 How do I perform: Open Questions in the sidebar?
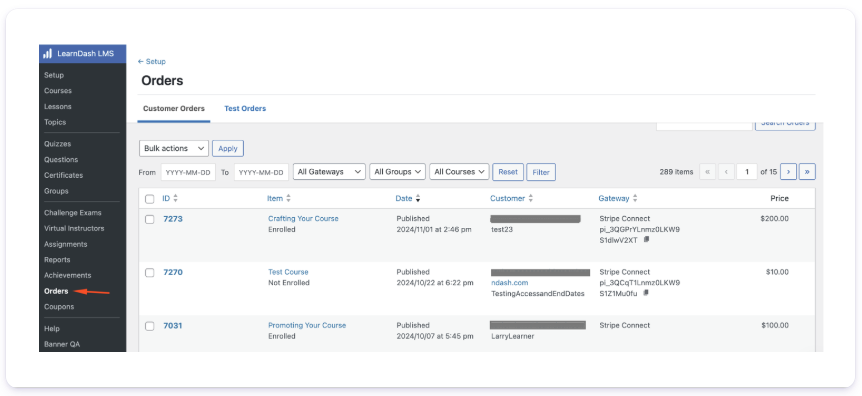(61, 160)
